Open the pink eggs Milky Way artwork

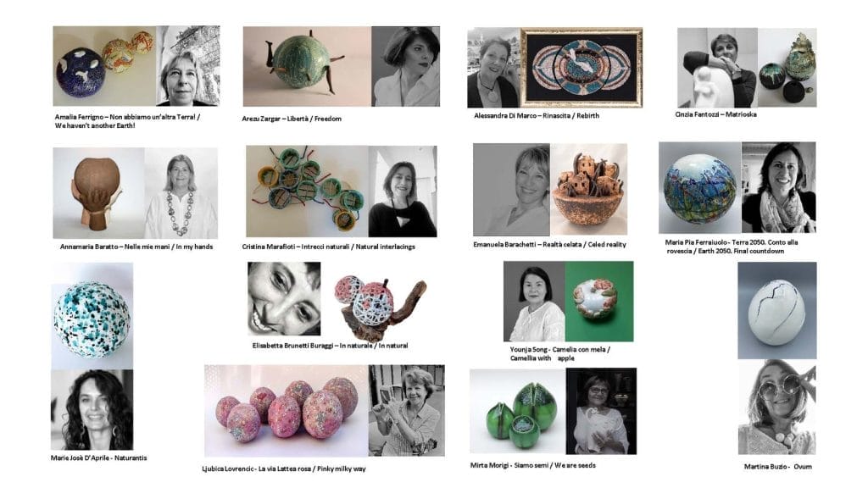click(x=287, y=411)
